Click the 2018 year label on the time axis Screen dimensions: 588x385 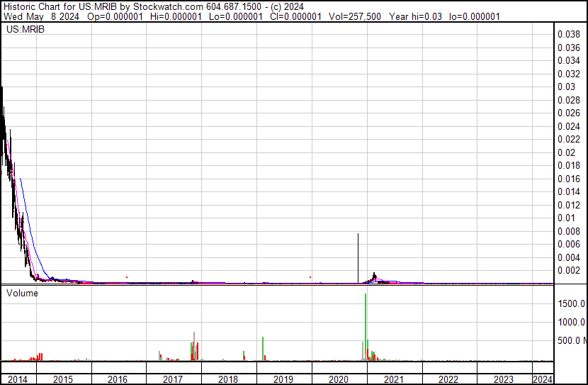coord(228,379)
